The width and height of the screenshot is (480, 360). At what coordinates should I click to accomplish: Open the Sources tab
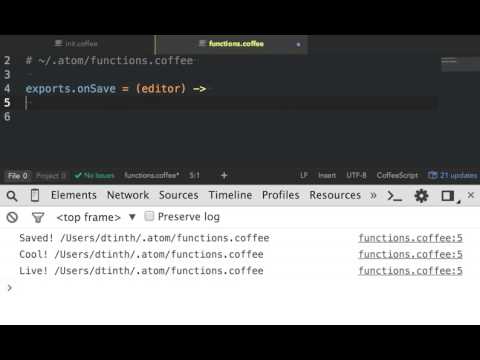pos(179,195)
